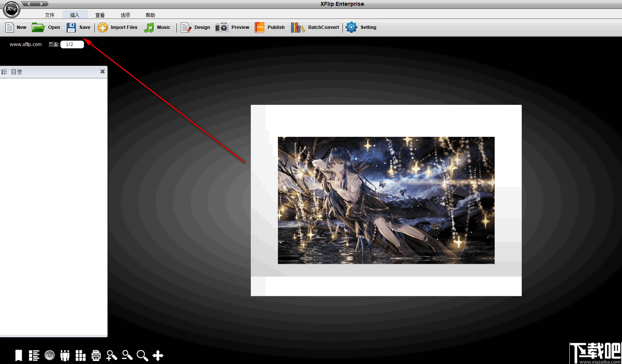The width and height of the screenshot is (622, 364).
Task: Click the three-people share icon
Action: 65,355
